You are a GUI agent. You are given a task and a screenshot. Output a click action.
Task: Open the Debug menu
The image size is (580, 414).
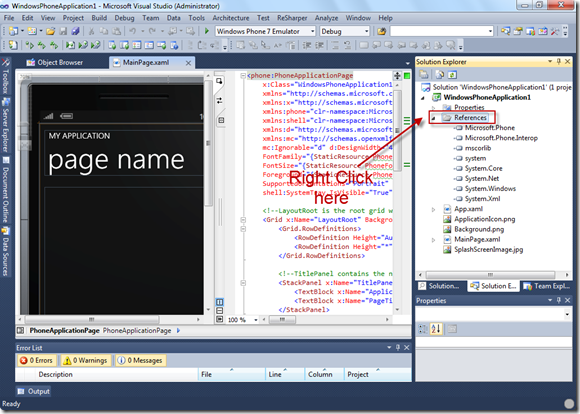124,18
